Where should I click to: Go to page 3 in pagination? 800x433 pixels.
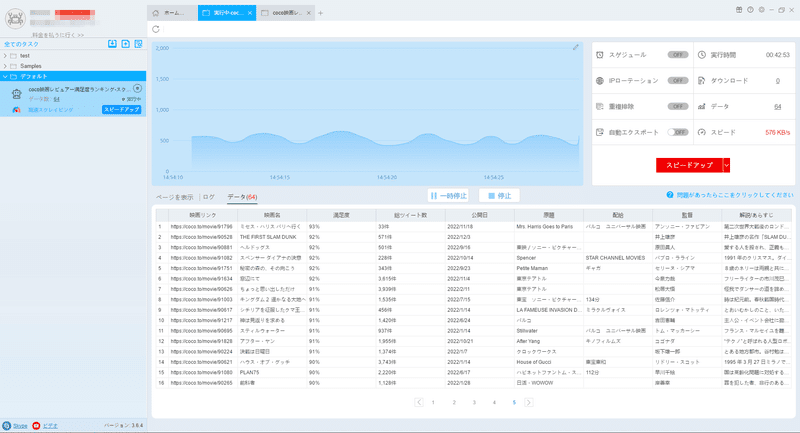tap(474, 402)
